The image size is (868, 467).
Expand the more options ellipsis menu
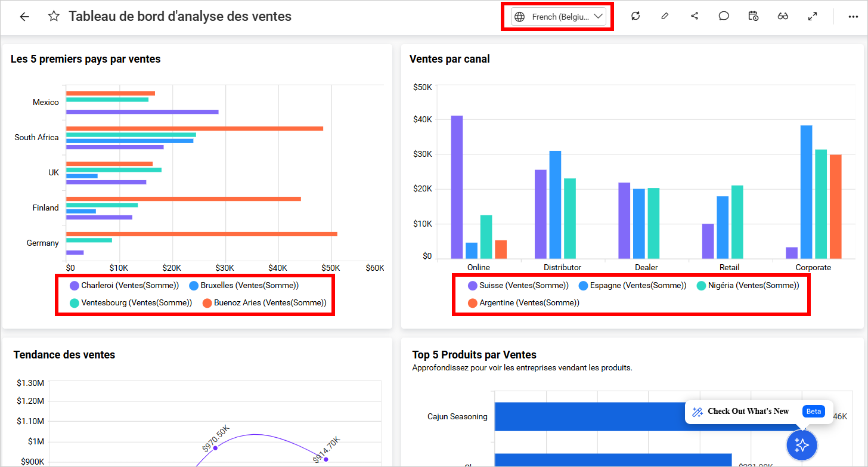coord(853,16)
